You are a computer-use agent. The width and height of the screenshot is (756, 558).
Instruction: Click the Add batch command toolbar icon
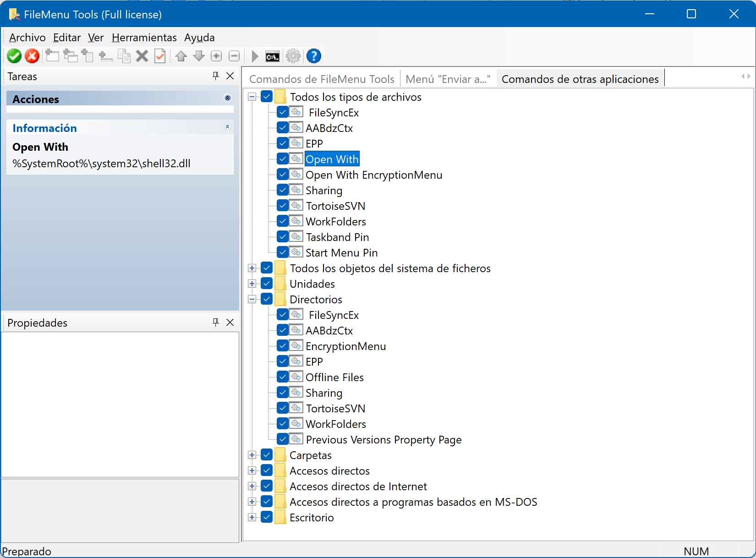(87, 56)
